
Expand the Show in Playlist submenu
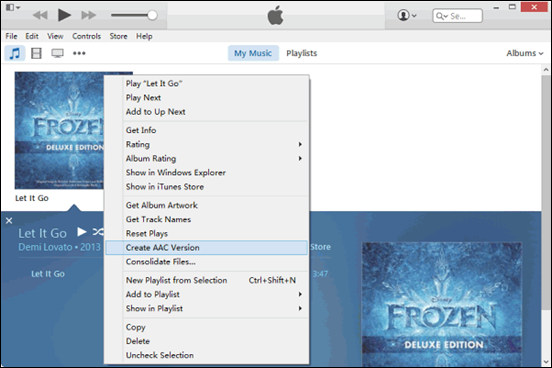pos(207,308)
